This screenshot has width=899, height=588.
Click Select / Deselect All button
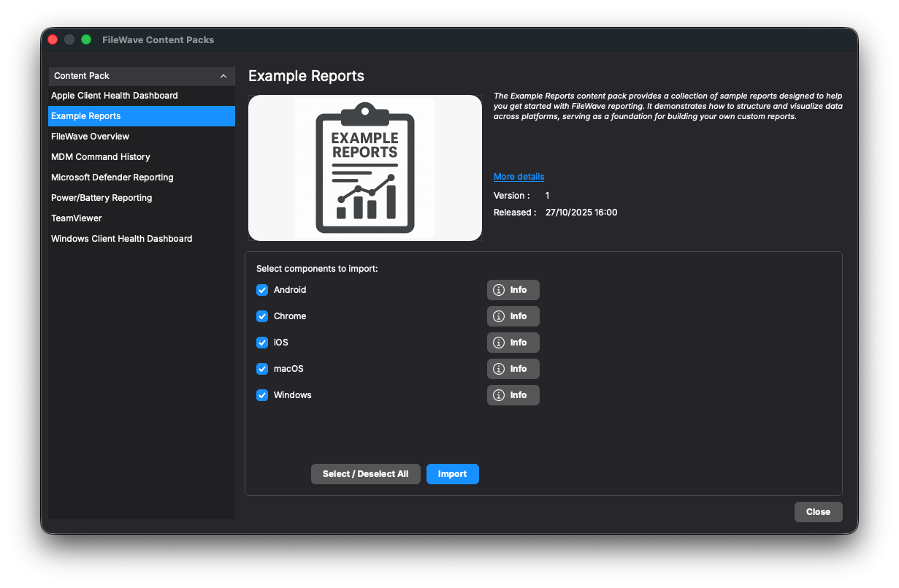coord(366,474)
